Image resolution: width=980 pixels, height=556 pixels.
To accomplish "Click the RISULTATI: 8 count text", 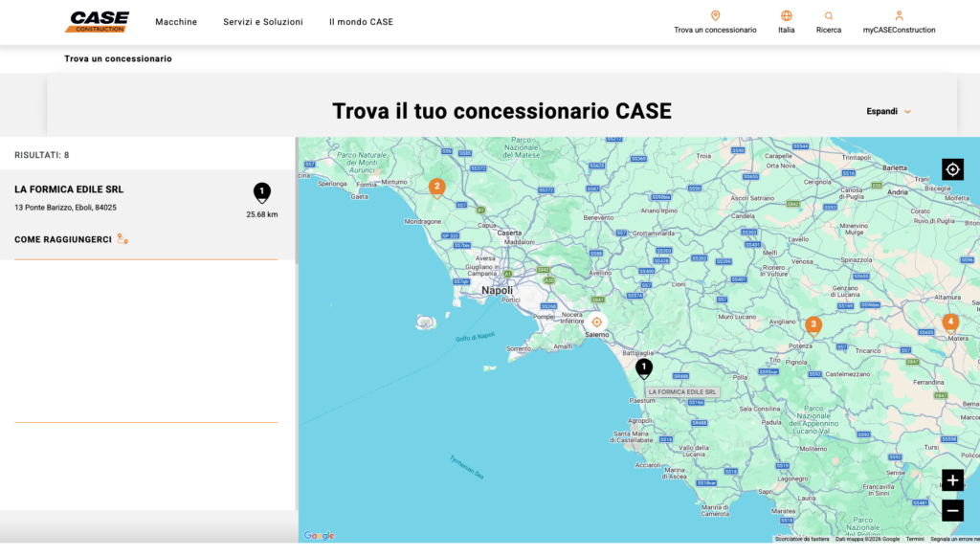I will pos(42,155).
